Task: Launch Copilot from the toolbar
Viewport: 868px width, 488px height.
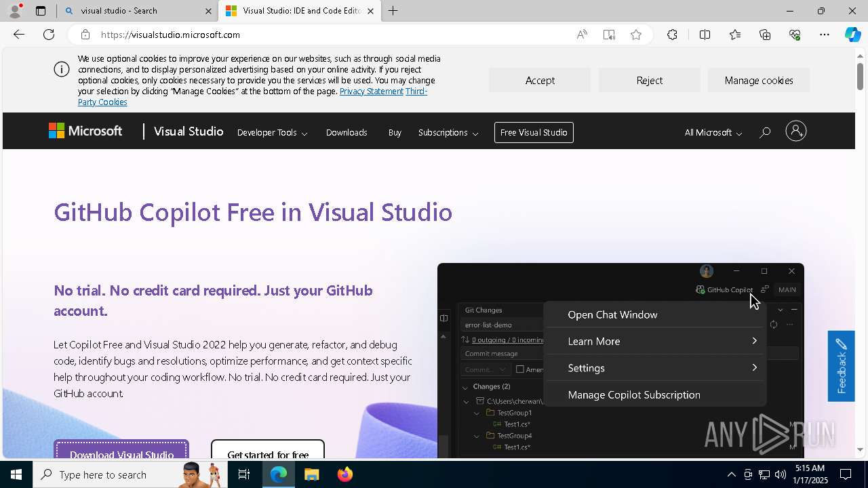Action: click(852, 35)
